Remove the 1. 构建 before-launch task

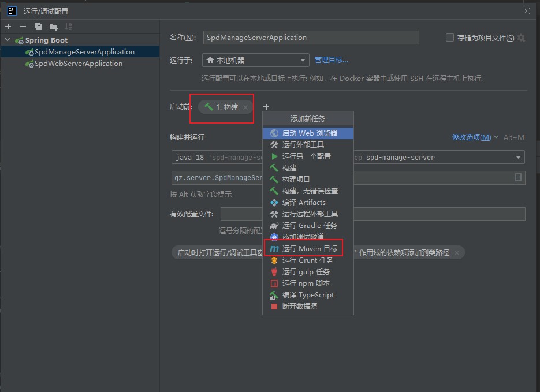[x=245, y=107]
